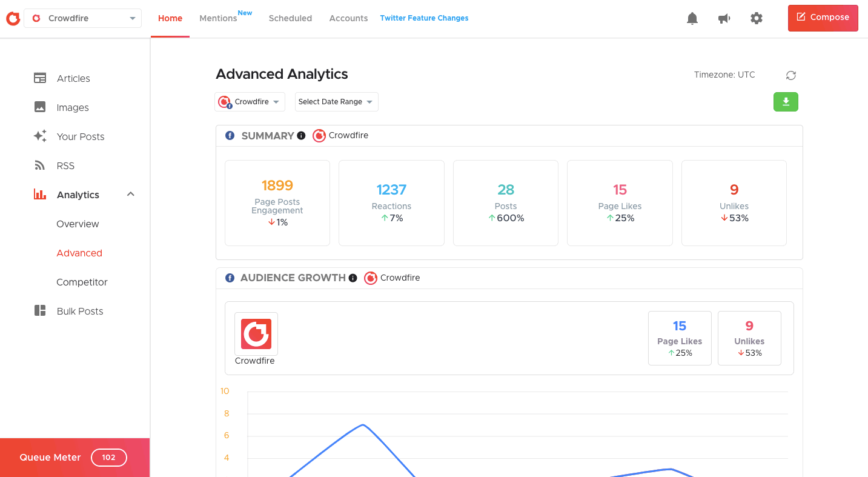Go to the Scheduled tab

(x=290, y=19)
